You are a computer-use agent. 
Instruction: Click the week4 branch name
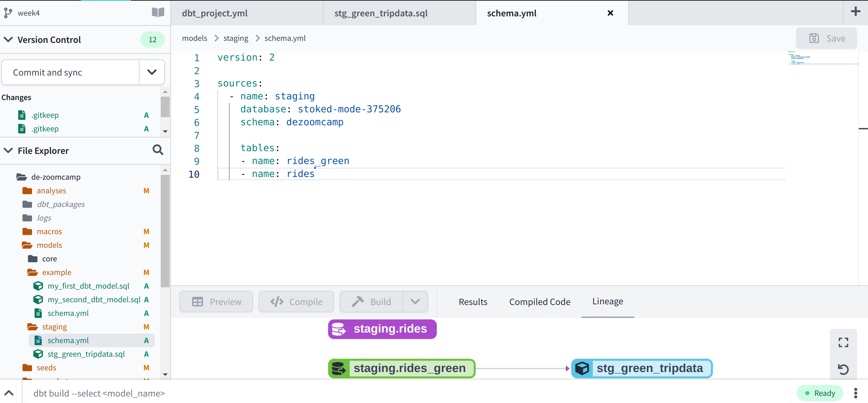pyautogui.click(x=29, y=13)
